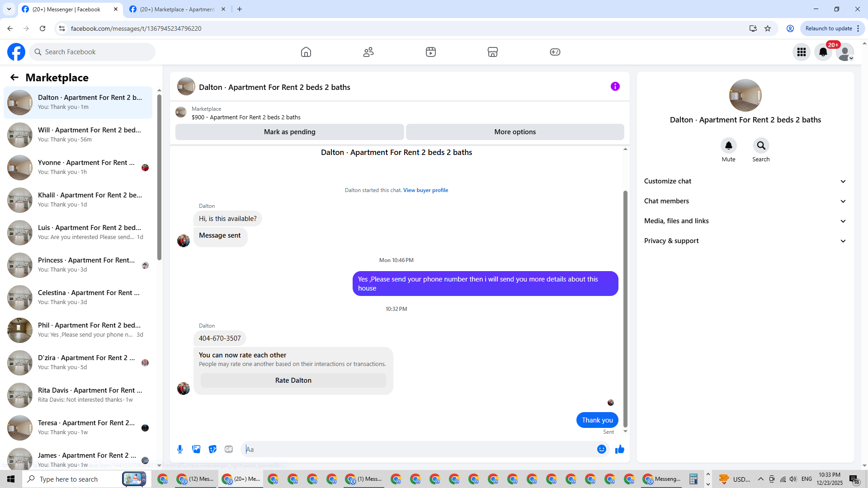Open the sticker picker icon

point(212,449)
